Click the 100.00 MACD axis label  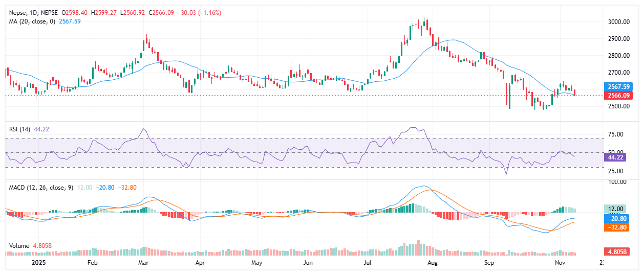pyautogui.click(x=616, y=182)
